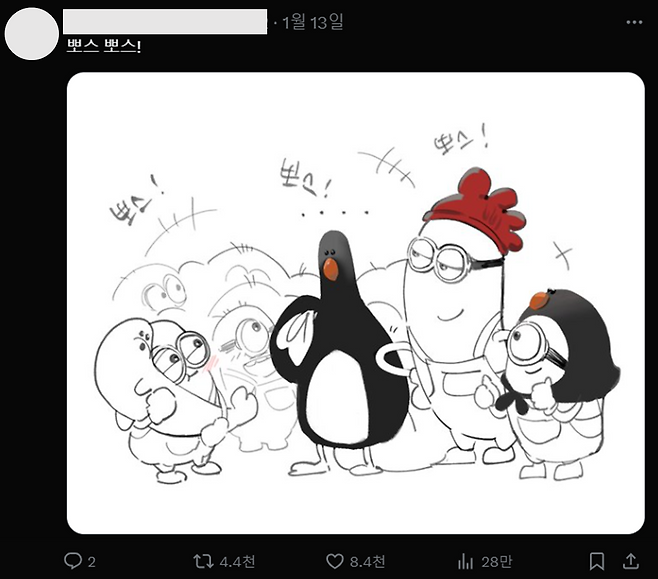This screenshot has height=579, width=658.
Task: Click the redacted author name bar
Action: pos(165,21)
